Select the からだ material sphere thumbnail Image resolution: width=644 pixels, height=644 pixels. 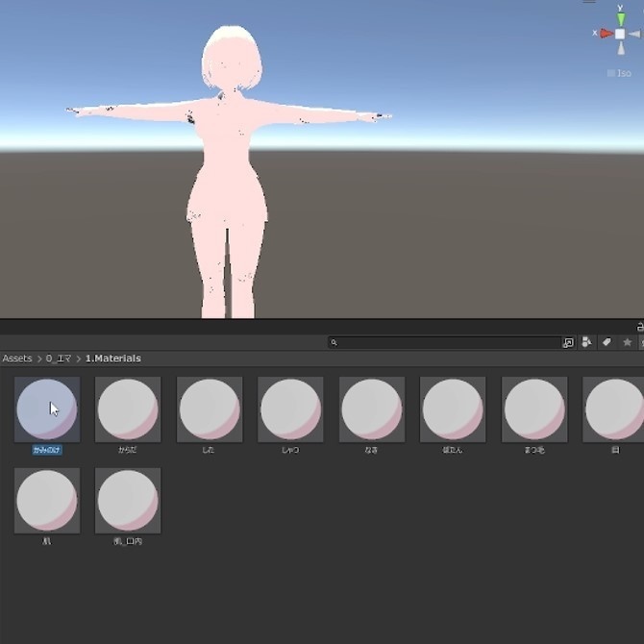click(128, 409)
